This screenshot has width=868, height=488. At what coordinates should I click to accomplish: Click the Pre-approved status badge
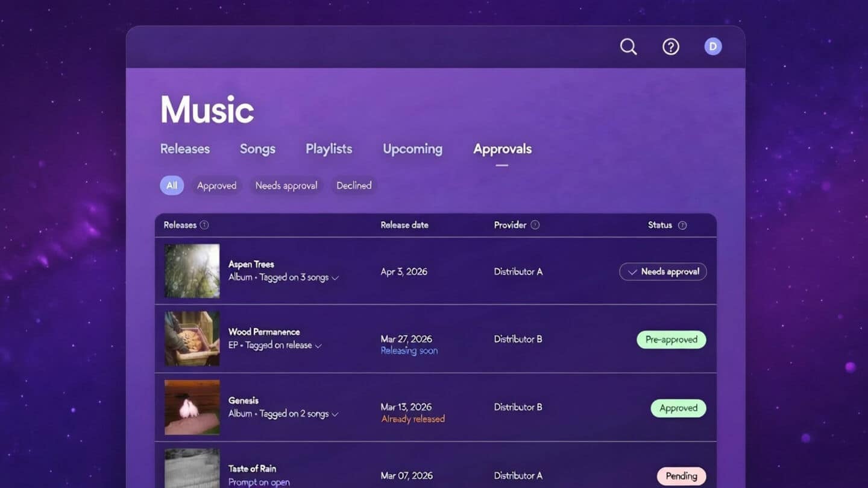coord(671,340)
